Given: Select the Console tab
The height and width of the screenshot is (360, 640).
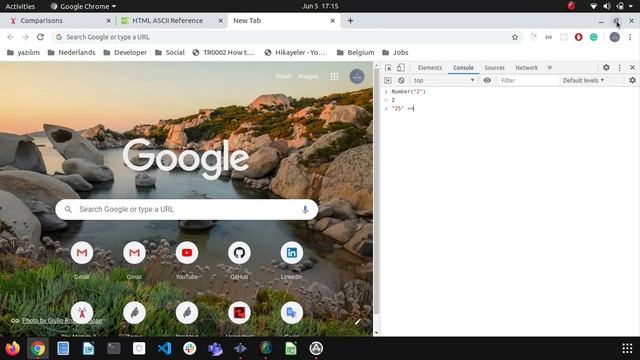Looking at the screenshot, I should point(463,68).
